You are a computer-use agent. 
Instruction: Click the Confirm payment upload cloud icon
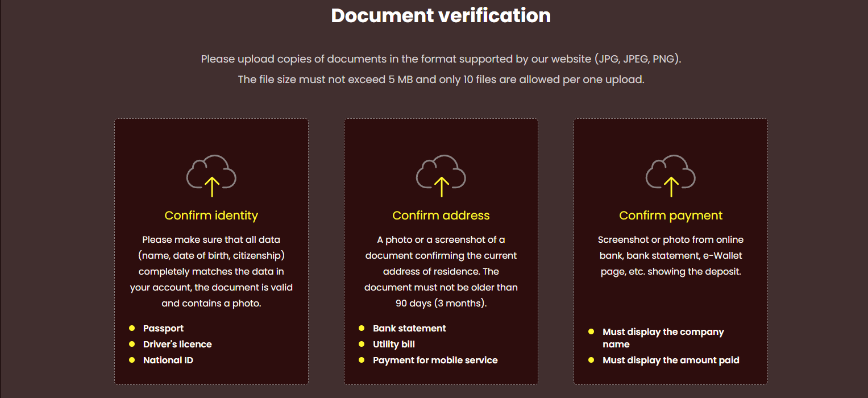(x=671, y=172)
